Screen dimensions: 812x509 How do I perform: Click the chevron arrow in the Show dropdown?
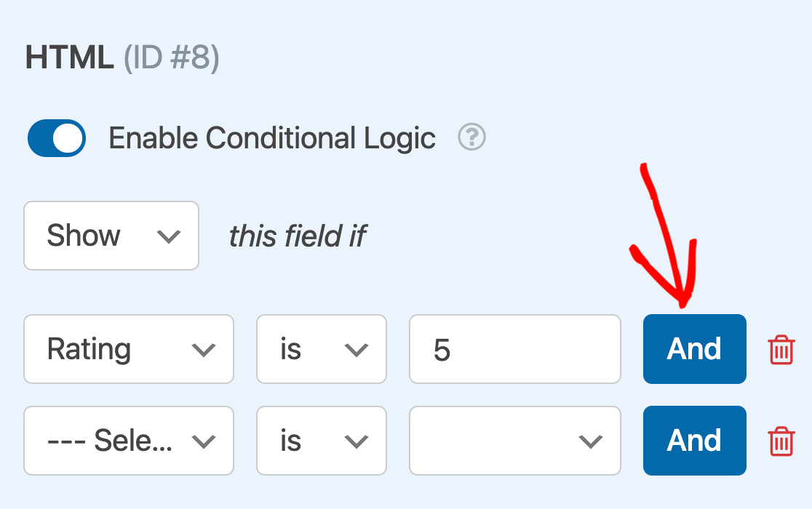pos(168,236)
